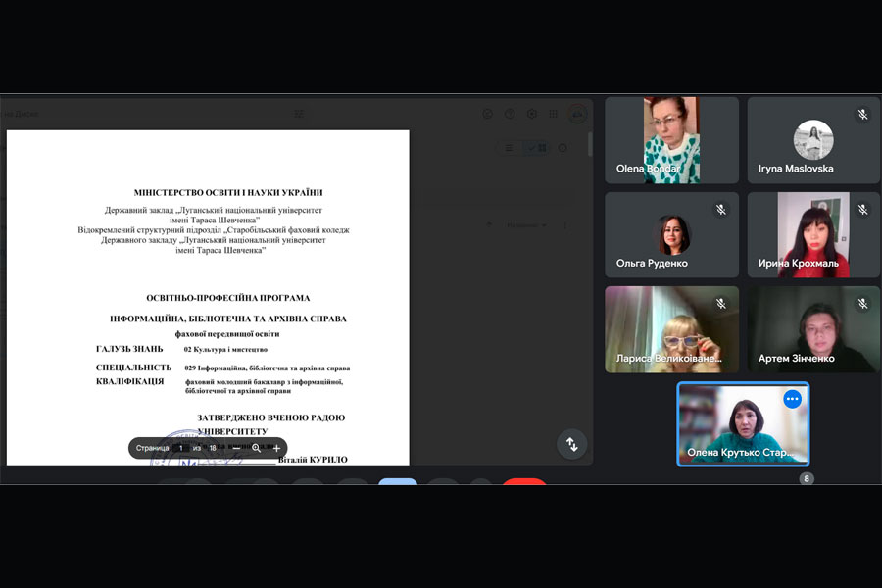Click muted mic icon on Iryna Maslovska tile
Screen dimensions: 882x588
click(x=862, y=115)
